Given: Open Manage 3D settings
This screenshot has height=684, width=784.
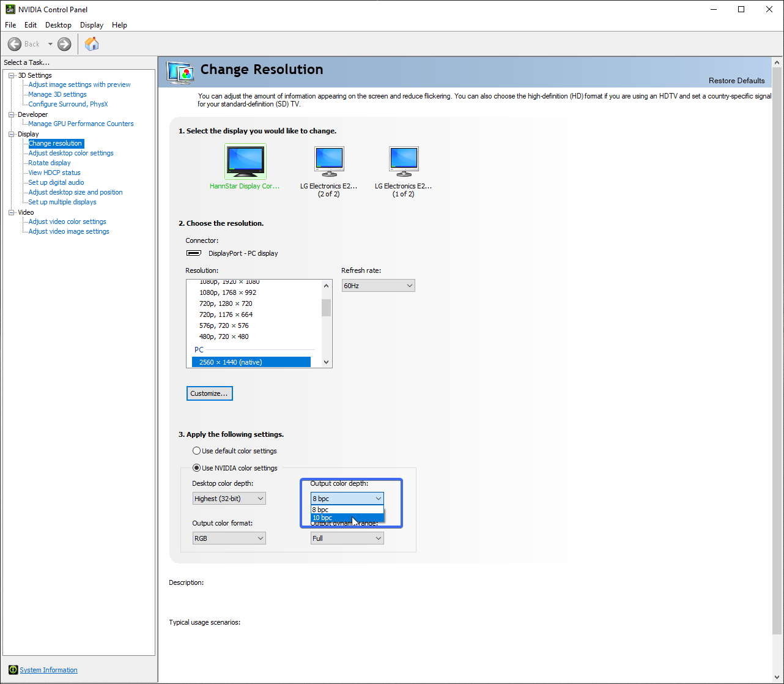Looking at the screenshot, I should pos(57,94).
